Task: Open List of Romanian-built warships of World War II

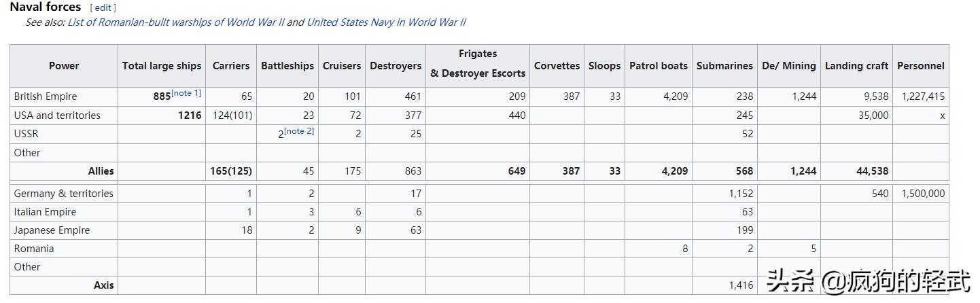Action: point(176,22)
